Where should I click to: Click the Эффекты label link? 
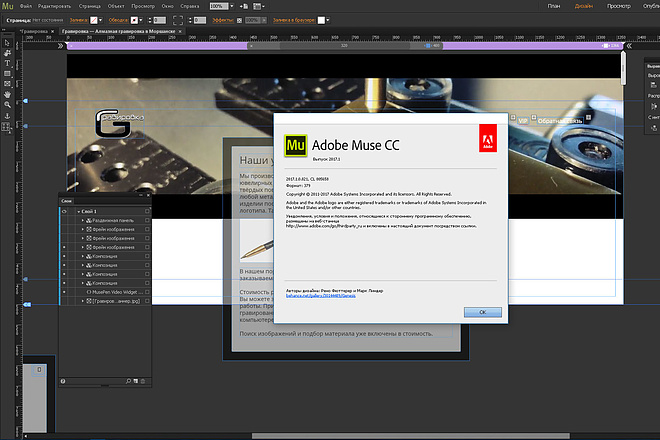tap(223, 20)
